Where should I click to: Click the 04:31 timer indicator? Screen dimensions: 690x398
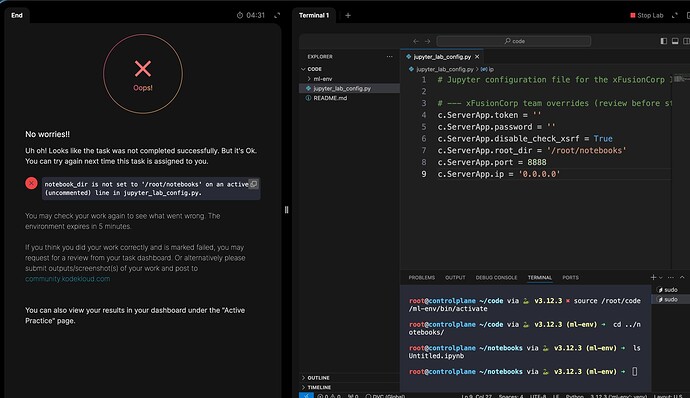[251, 15]
